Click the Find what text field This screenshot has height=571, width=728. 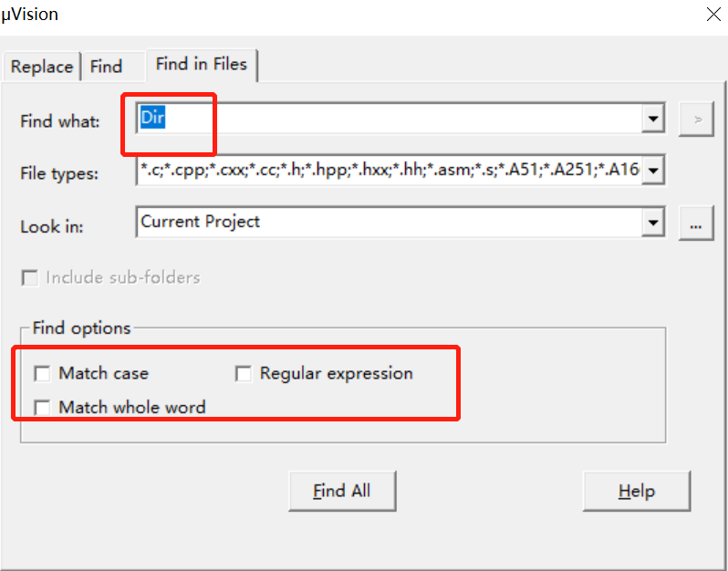tap(389, 119)
